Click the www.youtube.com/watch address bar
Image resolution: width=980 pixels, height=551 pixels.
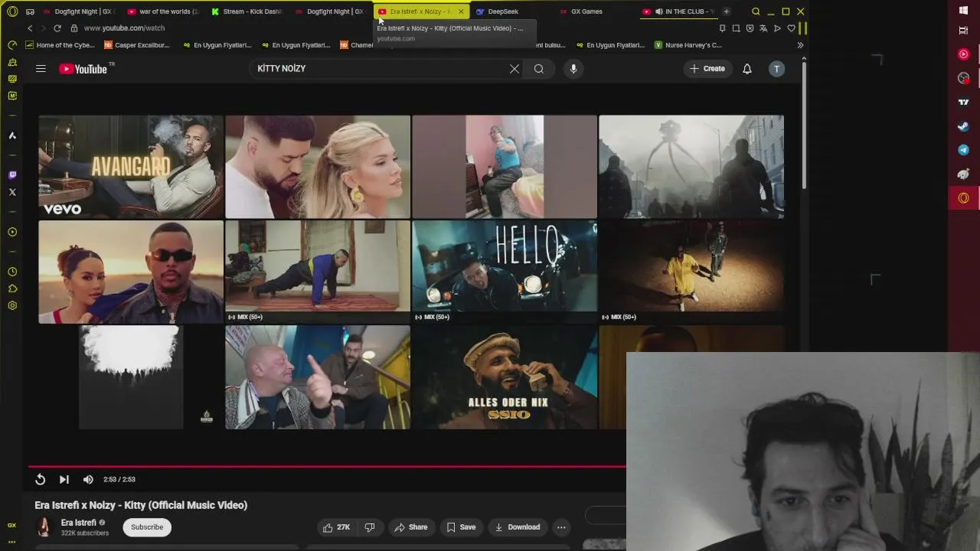pyautogui.click(x=124, y=28)
